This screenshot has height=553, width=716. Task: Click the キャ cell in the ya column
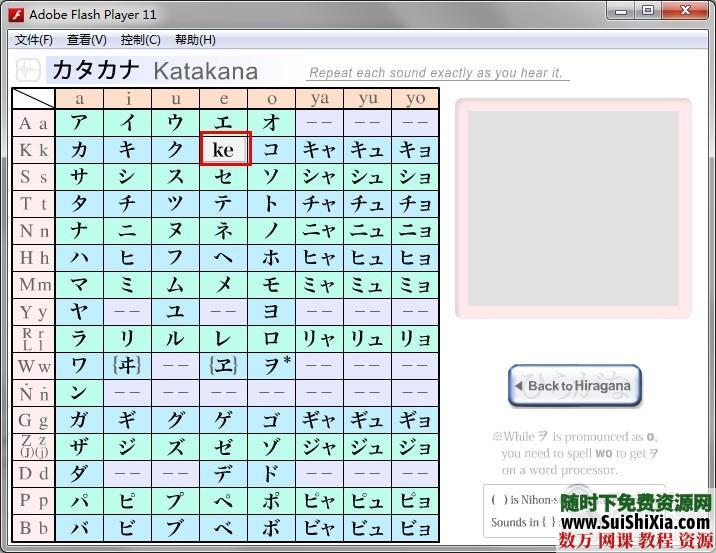[x=319, y=150]
